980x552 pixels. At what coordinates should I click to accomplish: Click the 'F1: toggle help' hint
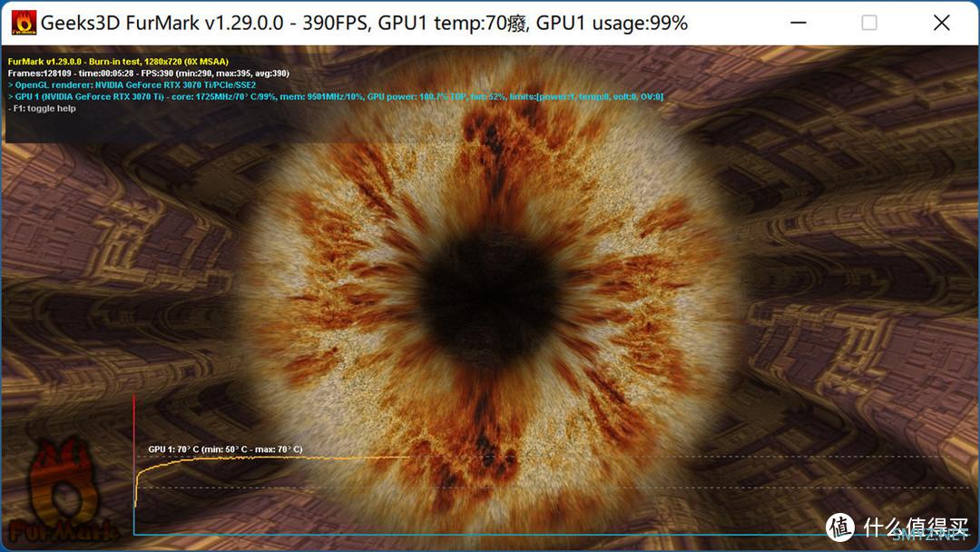click(42, 108)
